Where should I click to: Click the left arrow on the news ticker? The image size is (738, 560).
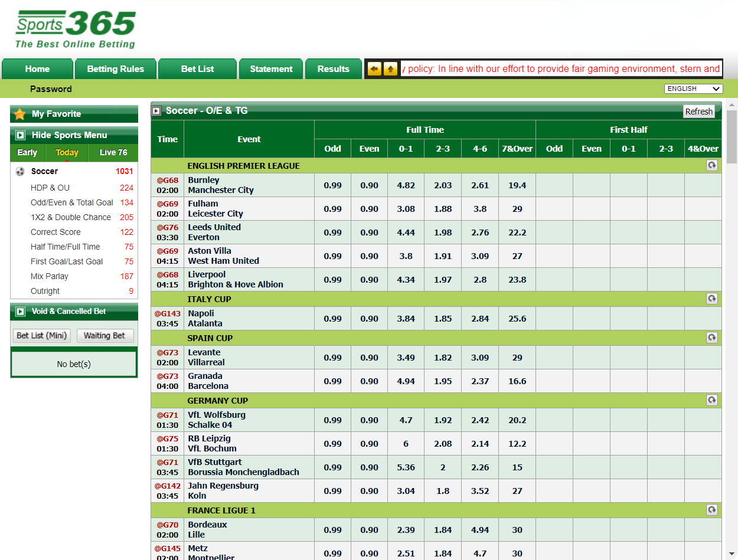click(374, 69)
